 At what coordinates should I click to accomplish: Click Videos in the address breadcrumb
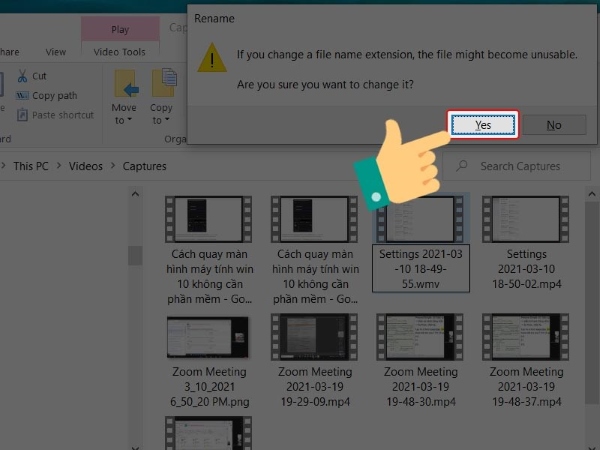[86, 166]
